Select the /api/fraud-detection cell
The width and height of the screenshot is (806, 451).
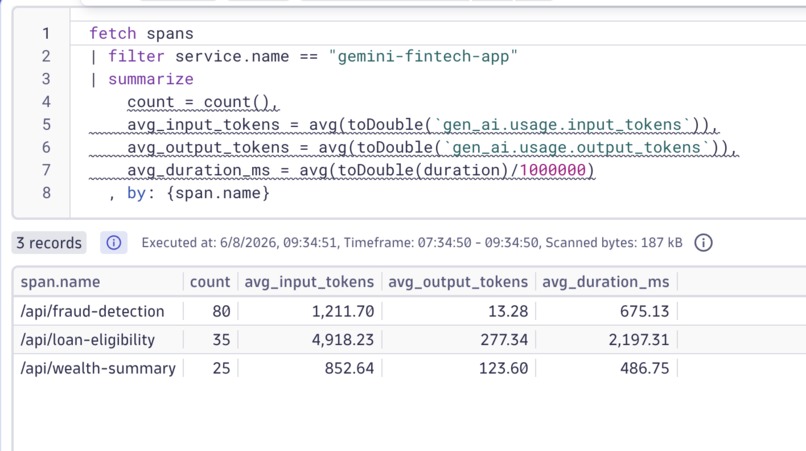point(93,311)
